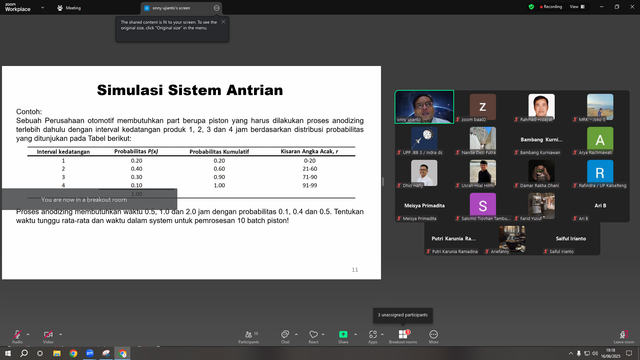Image resolution: width=640 pixels, height=360 pixels.
Task: Expand video options arrow next to Video
Action: (60, 334)
